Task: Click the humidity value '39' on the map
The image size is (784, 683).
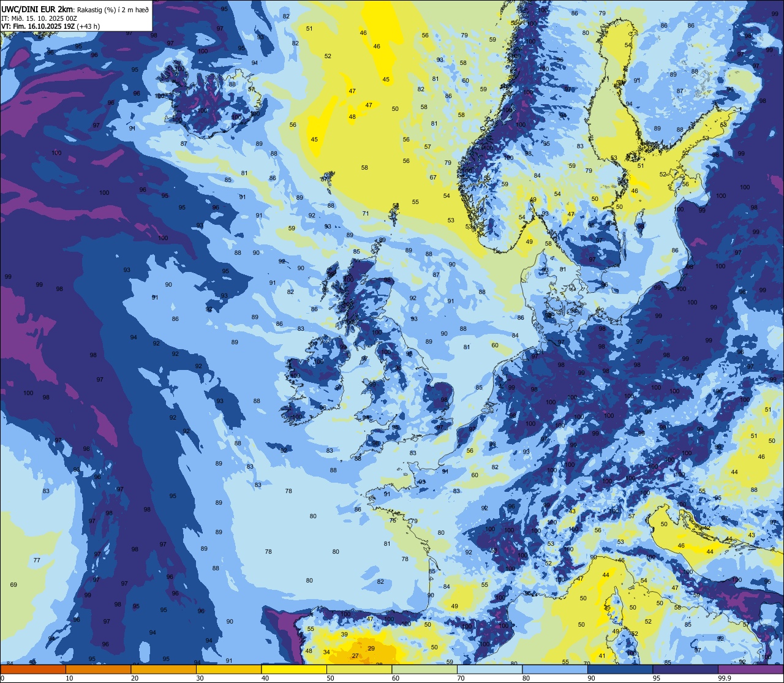Action: coord(344,635)
